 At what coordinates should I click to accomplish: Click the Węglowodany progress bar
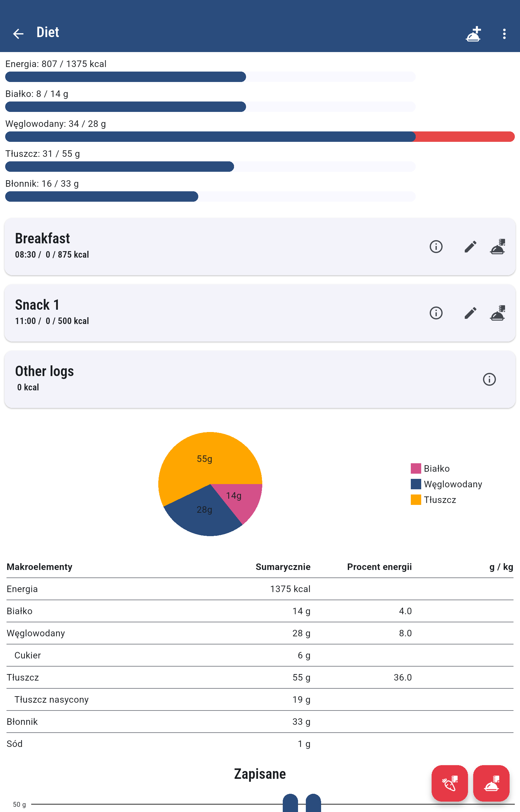tap(260, 137)
